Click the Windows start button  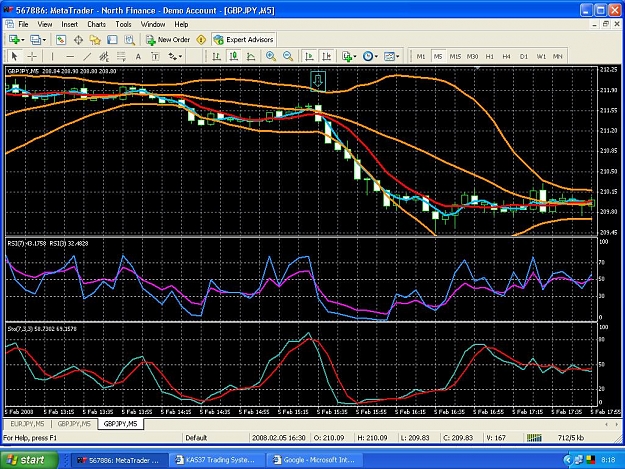29,460
